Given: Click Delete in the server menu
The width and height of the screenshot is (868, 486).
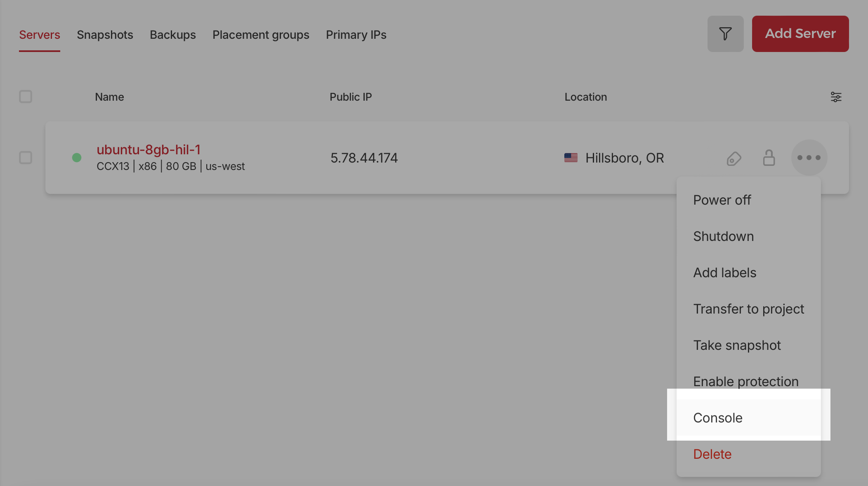Looking at the screenshot, I should (x=712, y=454).
